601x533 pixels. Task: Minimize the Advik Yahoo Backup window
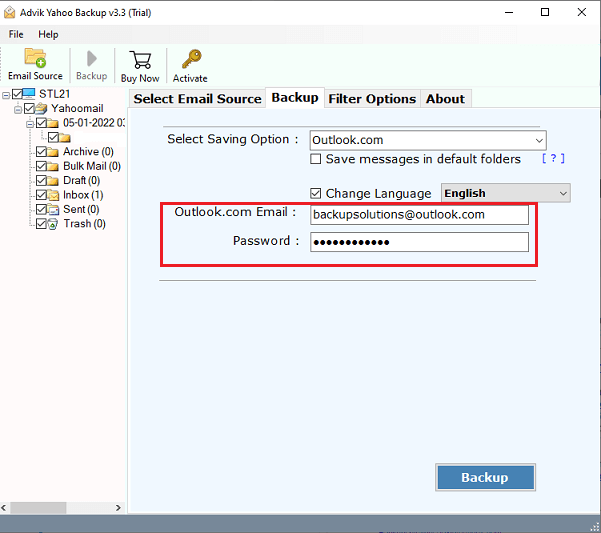pyautogui.click(x=509, y=12)
